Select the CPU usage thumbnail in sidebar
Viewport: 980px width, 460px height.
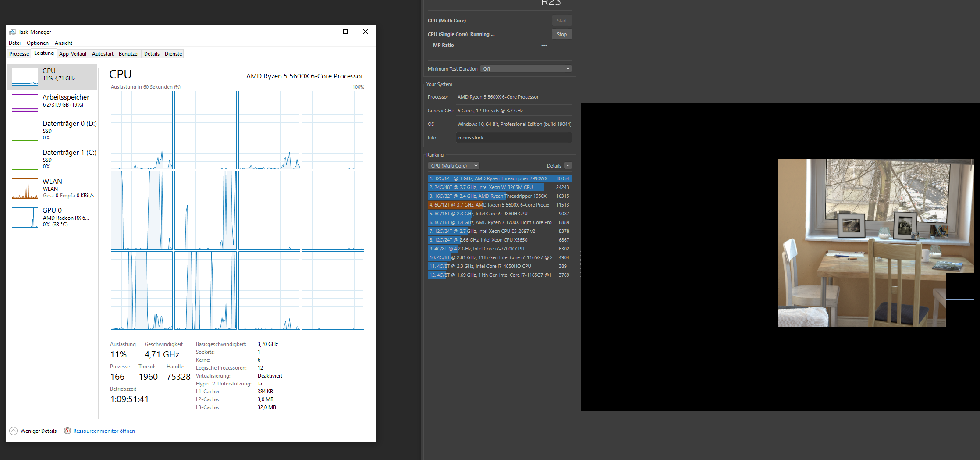click(x=25, y=77)
